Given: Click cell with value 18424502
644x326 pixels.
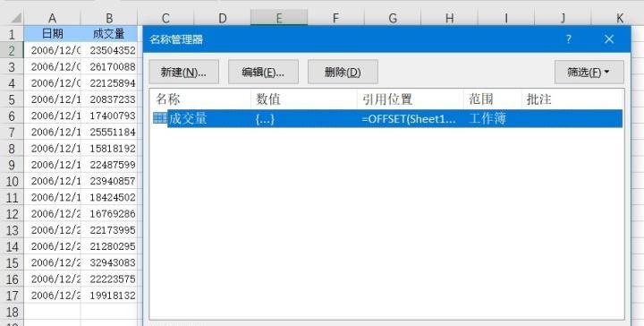Looking at the screenshot, I should coord(109,197).
